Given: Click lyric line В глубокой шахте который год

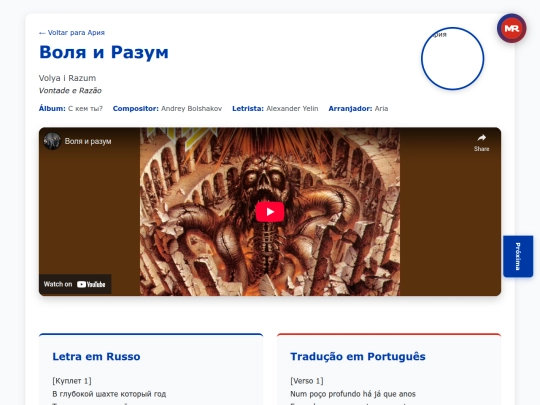Looking at the screenshot, I should click(x=109, y=394).
